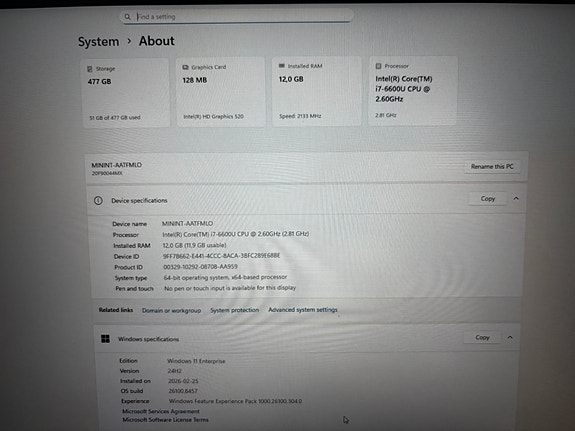The width and height of the screenshot is (575, 431).
Task: Click the Installed RAM icon
Action: pyautogui.click(x=282, y=66)
